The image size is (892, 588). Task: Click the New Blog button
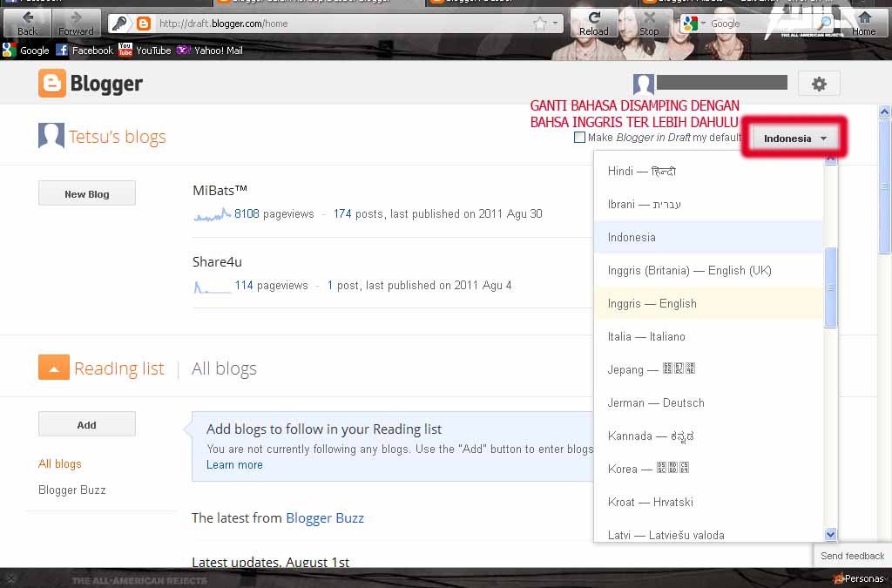[x=86, y=193]
